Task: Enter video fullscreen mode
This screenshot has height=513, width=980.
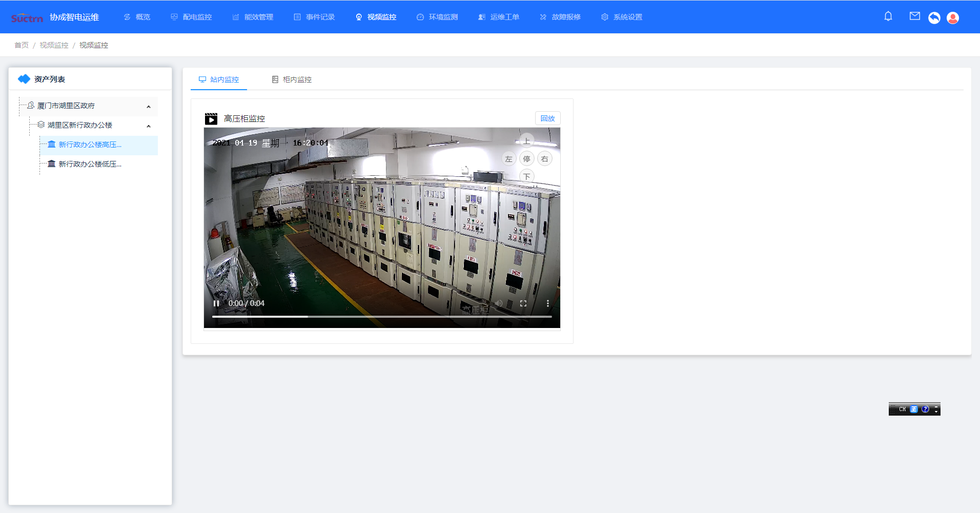Action: coord(523,303)
